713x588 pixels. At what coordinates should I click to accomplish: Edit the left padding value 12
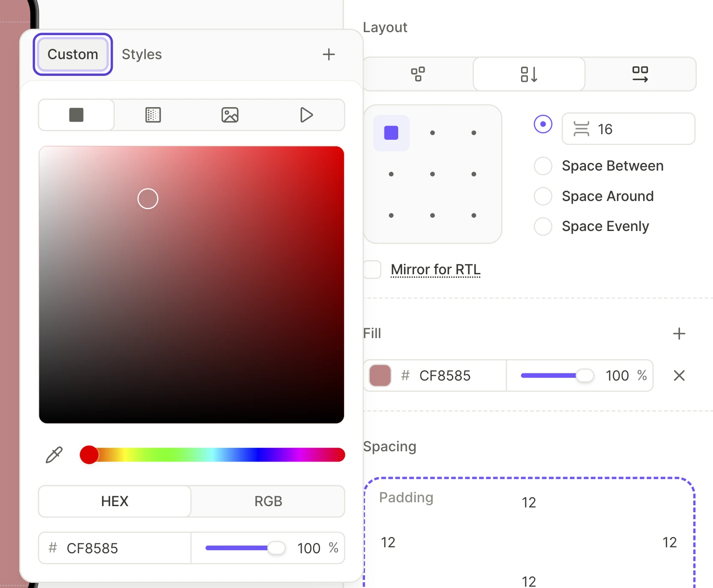tap(388, 542)
